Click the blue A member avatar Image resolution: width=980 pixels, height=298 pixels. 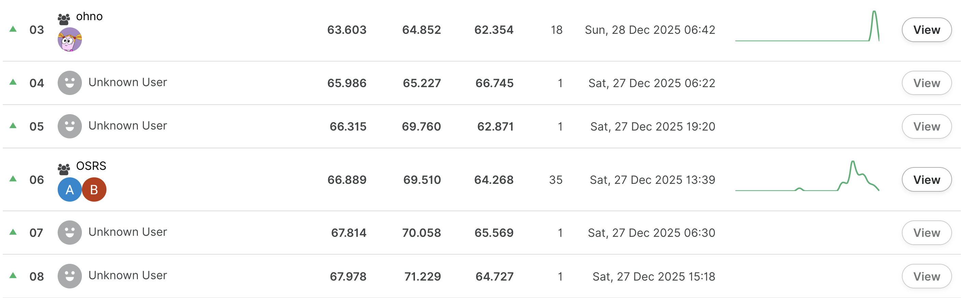pyautogui.click(x=69, y=189)
